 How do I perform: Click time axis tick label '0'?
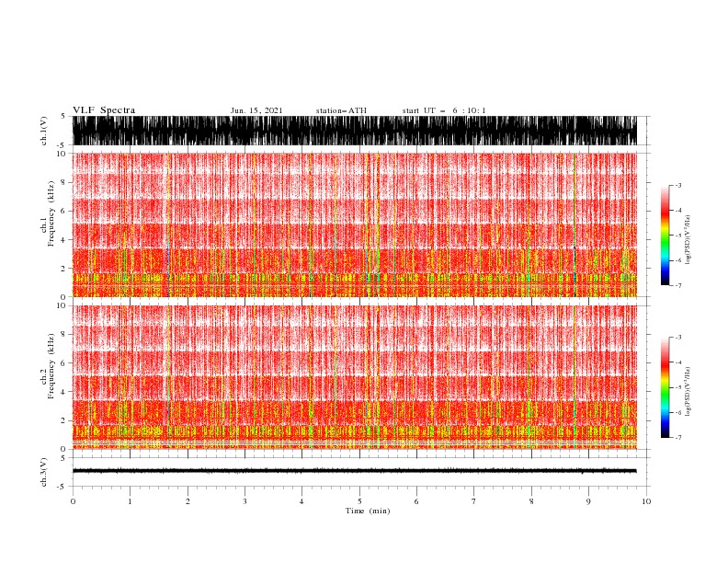click(x=73, y=501)
